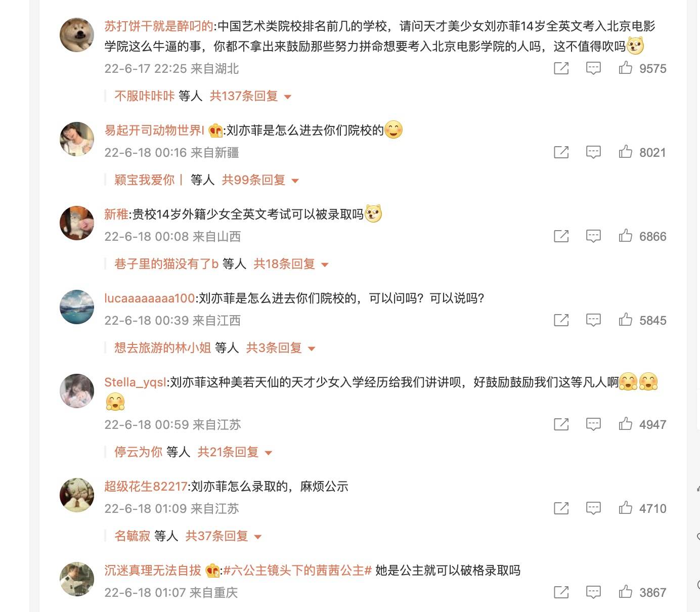
Task: Forward Stella_yqsl's comment using share icon
Action: coord(561,424)
